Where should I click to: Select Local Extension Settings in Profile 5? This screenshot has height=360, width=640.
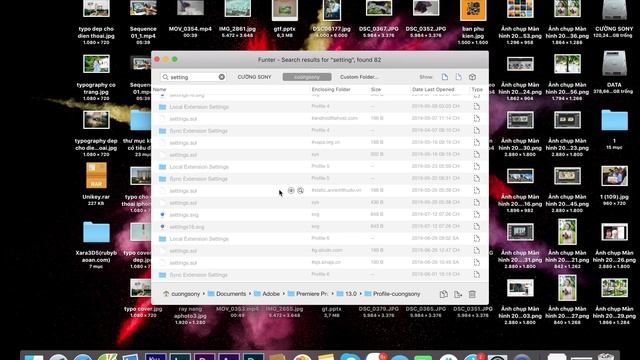(320, 167)
